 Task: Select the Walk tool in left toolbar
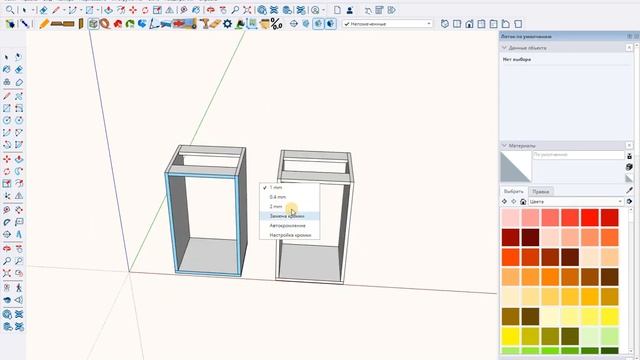coord(19,288)
